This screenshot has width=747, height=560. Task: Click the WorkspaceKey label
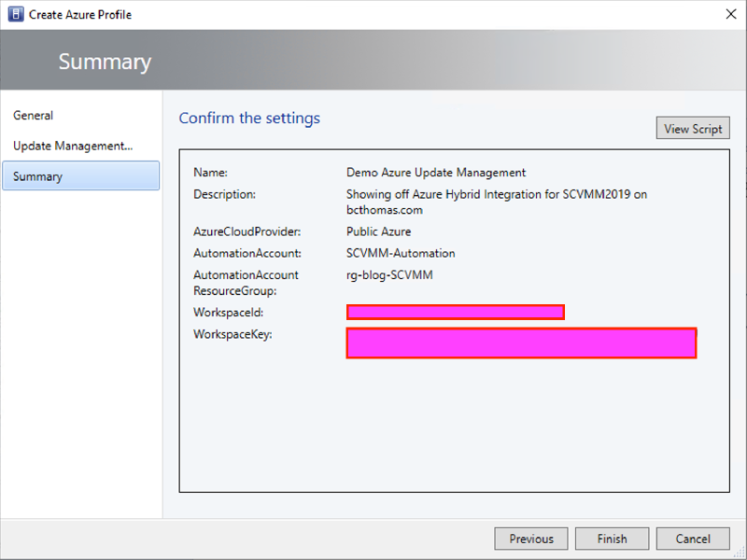(233, 334)
